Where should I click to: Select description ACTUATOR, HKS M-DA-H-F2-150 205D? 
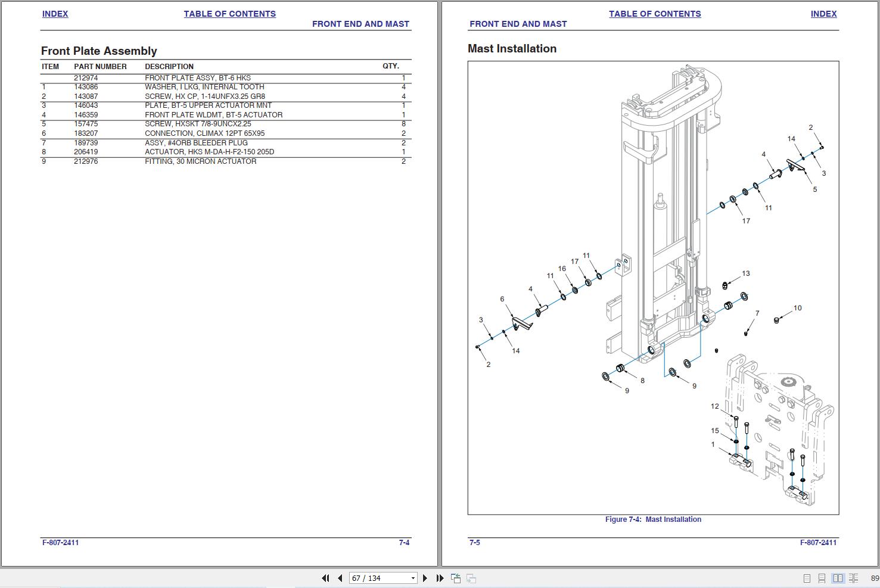click(210, 152)
